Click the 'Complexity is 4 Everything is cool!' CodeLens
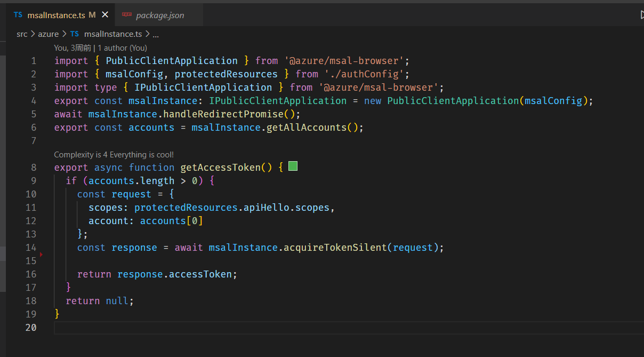The image size is (644, 357). [114, 154]
